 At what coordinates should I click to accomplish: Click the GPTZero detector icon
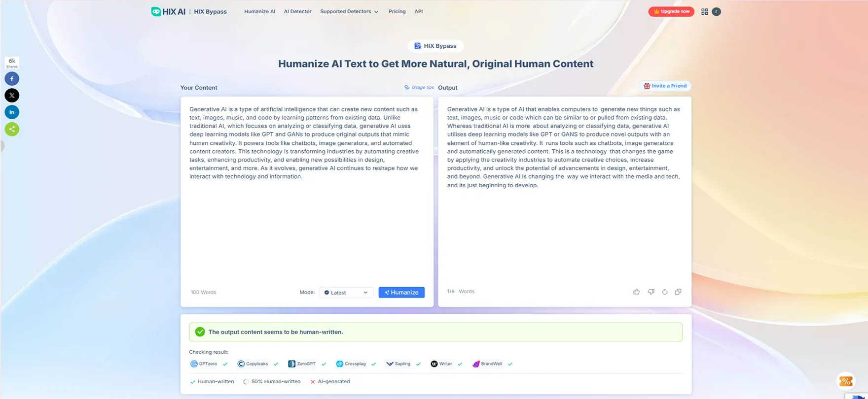coord(194,364)
